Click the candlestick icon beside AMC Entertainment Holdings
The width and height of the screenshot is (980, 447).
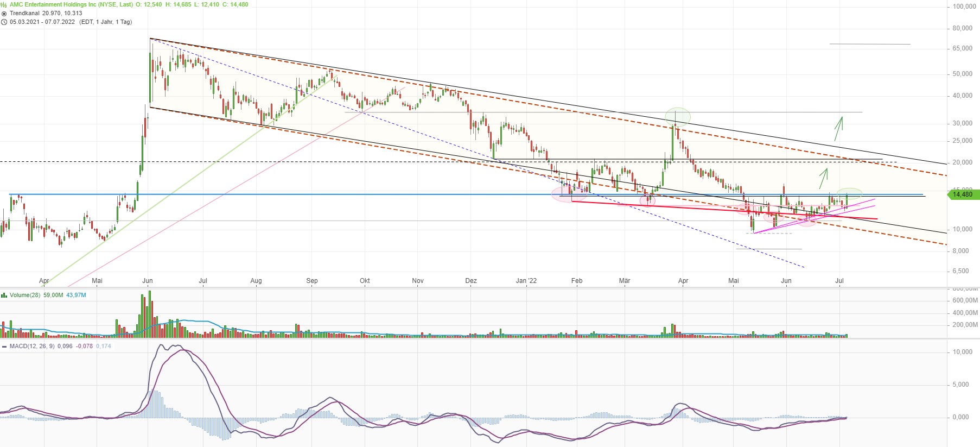(x=4, y=4)
